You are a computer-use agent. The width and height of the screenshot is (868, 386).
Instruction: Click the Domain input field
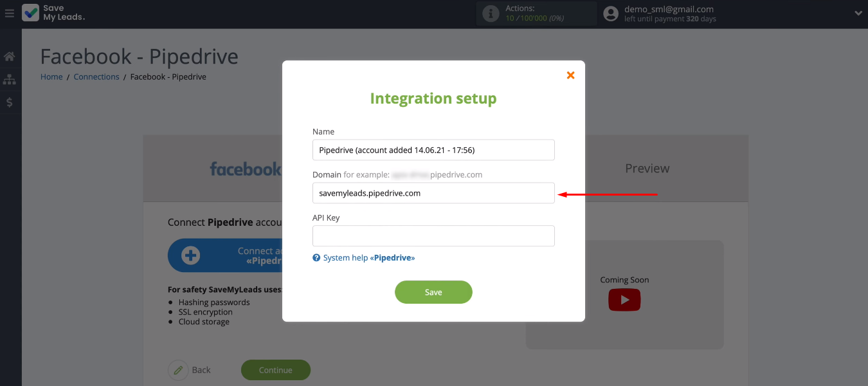click(x=433, y=193)
